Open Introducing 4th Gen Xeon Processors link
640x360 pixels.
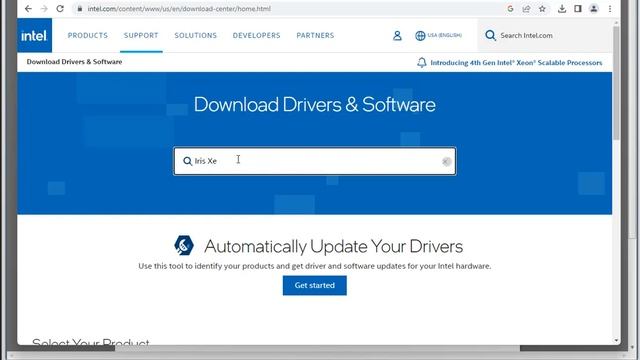[516, 63]
